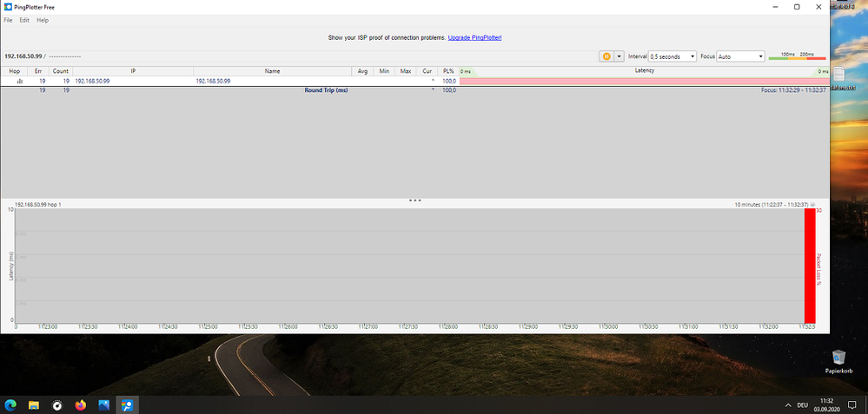Click the Latency column header
This screenshot has width=868, height=414.
pos(645,71)
